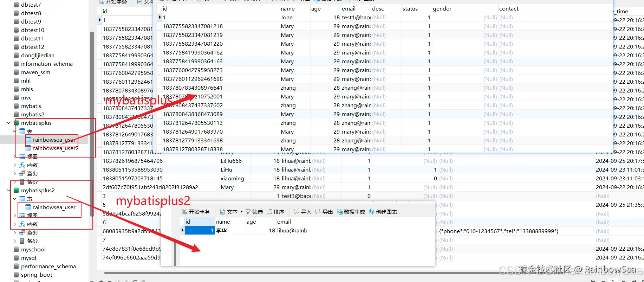
Task: Click the gender column header
Action: click(x=464, y=8)
